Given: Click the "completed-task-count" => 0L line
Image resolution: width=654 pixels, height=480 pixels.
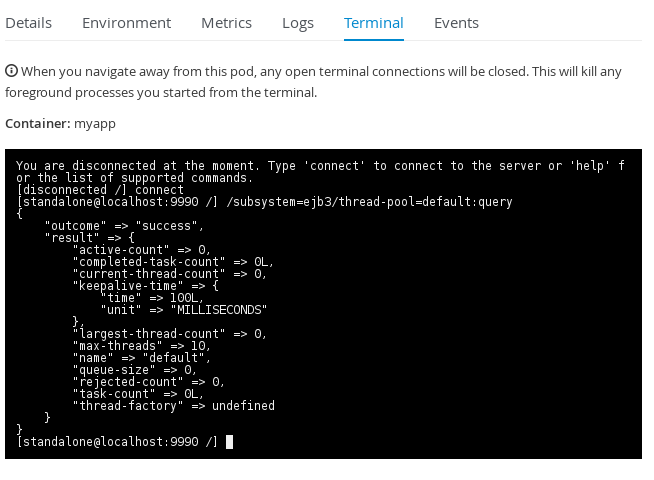Looking at the screenshot, I should click(x=173, y=262).
